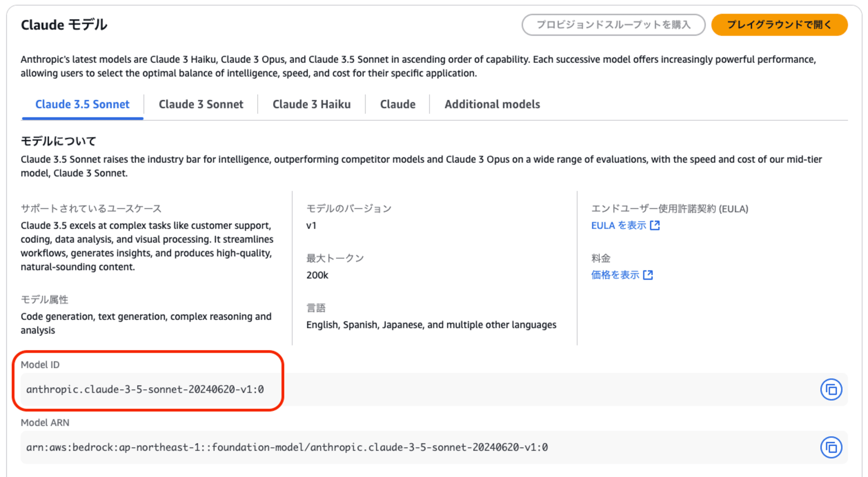The width and height of the screenshot is (868, 477).
Task: Click the 200k max token value
Action: 317,275
